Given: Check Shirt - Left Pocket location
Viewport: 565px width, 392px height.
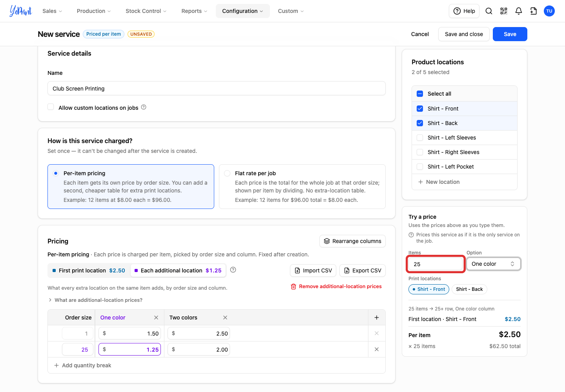Looking at the screenshot, I should pos(420,167).
